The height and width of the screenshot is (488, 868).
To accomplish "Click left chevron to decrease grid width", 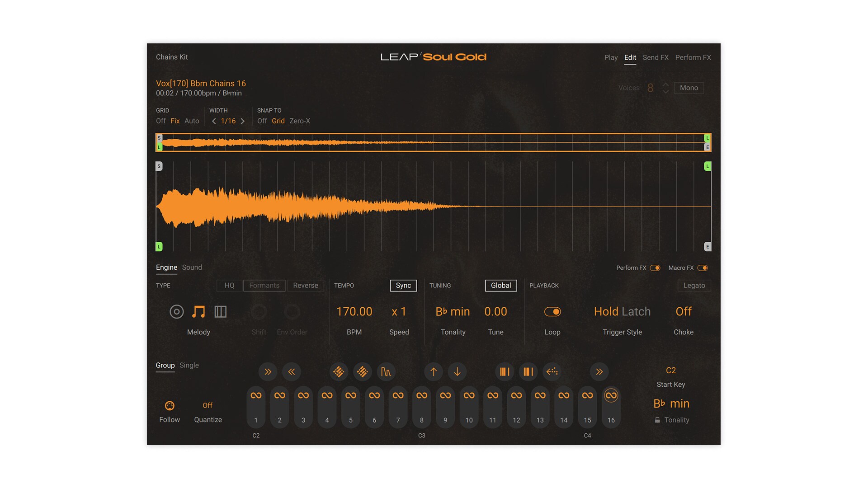I will click(214, 121).
